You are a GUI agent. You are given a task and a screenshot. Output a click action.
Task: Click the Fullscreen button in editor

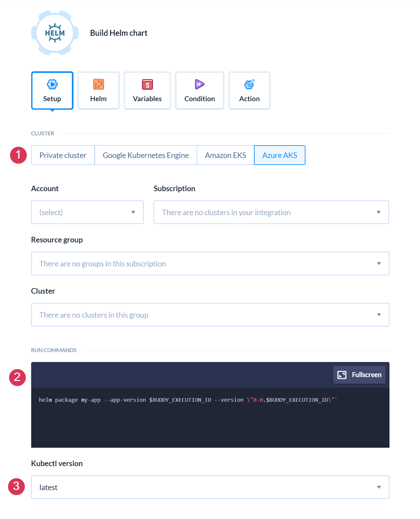click(359, 375)
